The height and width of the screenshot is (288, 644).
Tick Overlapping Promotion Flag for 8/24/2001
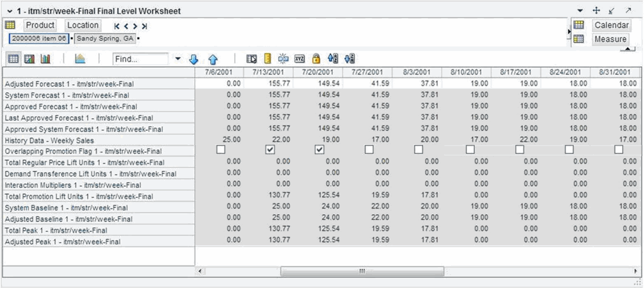569,150
